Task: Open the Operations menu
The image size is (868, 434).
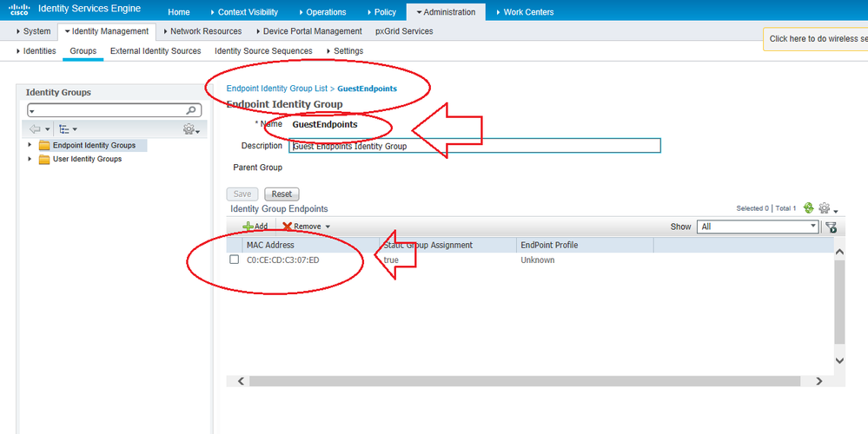Action: 322,11
